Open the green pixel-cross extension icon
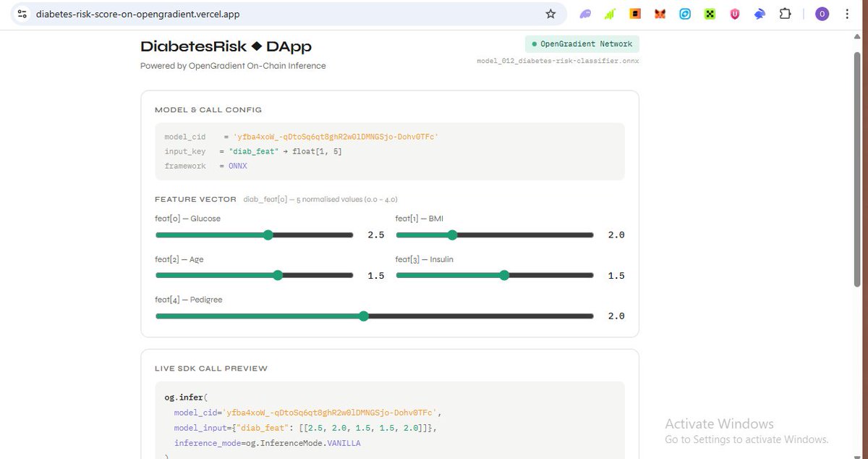Viewport: 868px width, 459px height. [x=710, y=14]
